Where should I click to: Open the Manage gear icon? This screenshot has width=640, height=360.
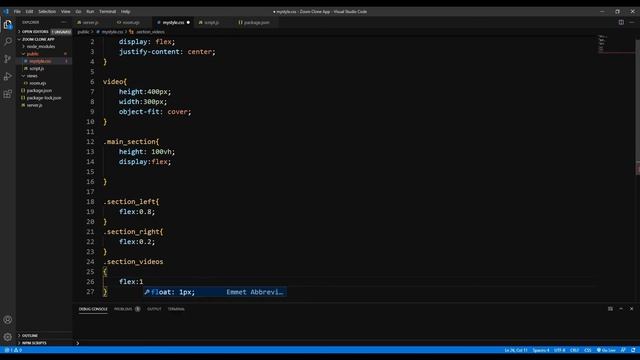pos(8,337)
